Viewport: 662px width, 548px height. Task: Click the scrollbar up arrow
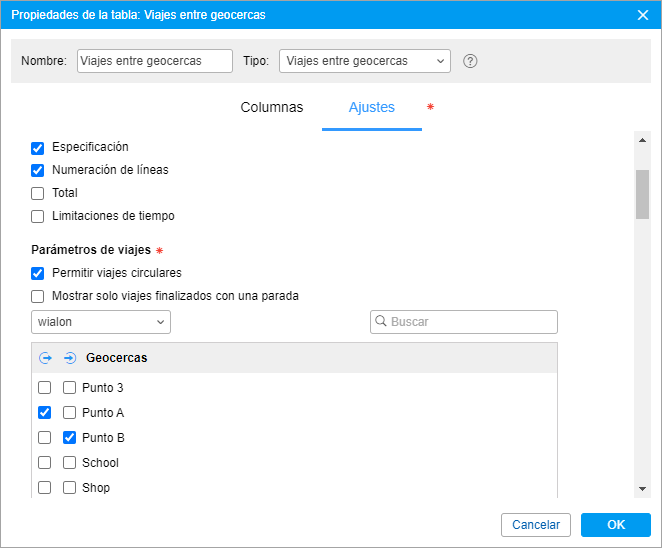coord(642,141)
